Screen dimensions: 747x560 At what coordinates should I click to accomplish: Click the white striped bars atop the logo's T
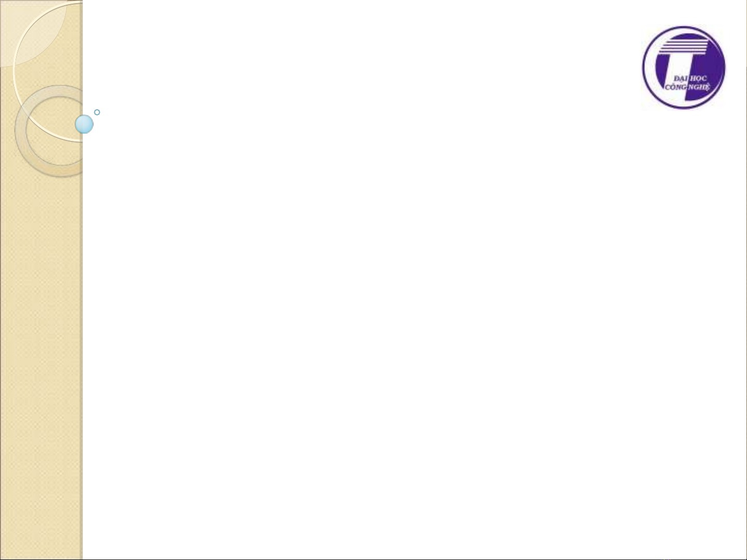point(682,47)
